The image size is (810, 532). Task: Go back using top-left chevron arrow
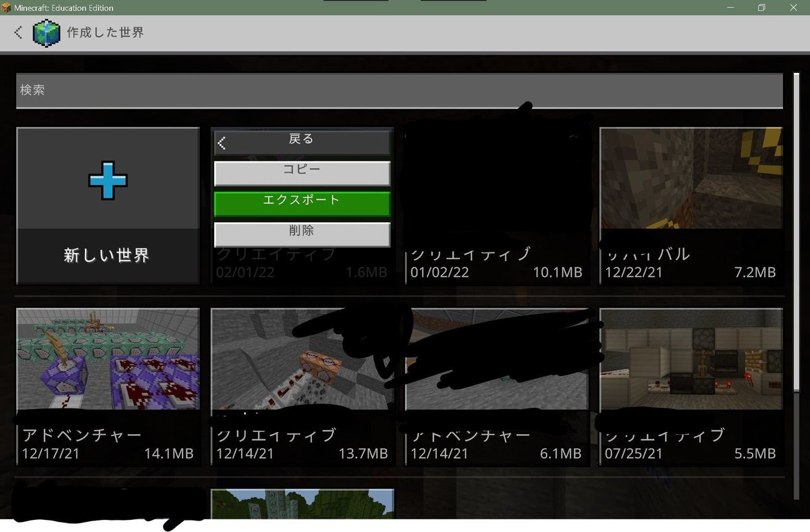18,32
